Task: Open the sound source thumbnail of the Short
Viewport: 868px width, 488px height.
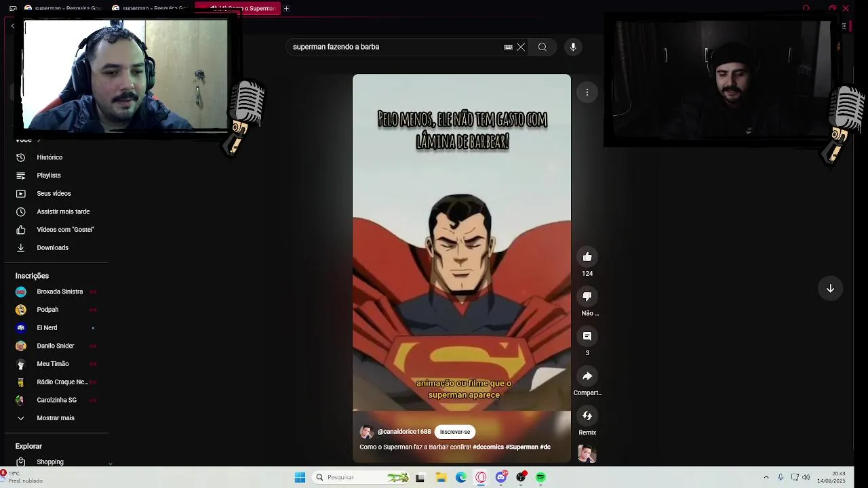Action: point(587,454)
